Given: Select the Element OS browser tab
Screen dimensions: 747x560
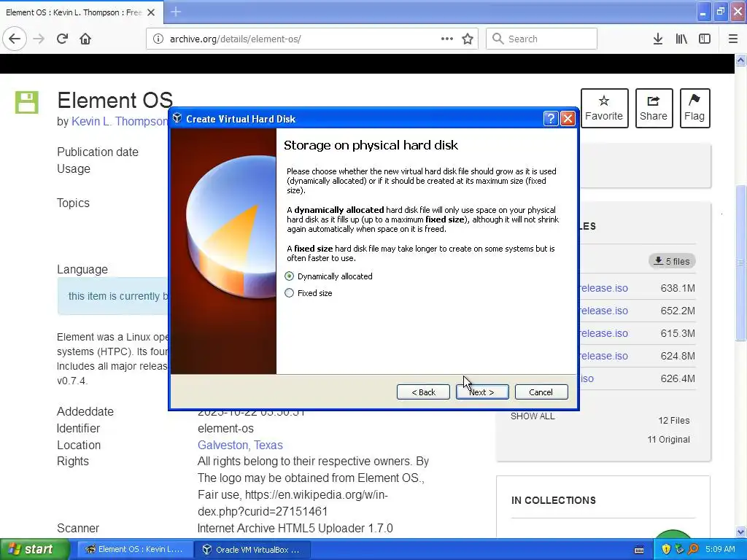Looking at the screenshot, I should pyautogui.click(x=74, y=12).
